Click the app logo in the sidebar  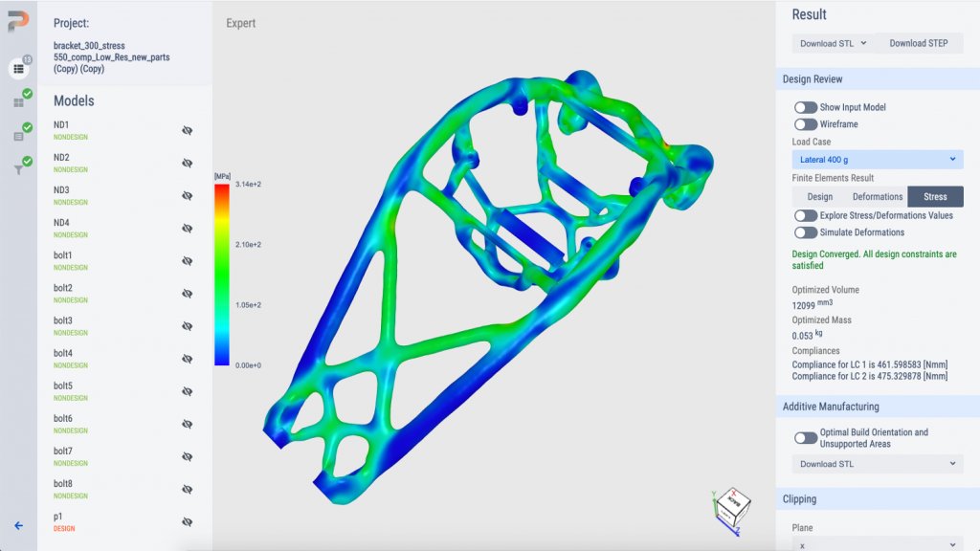click(18, 21)
